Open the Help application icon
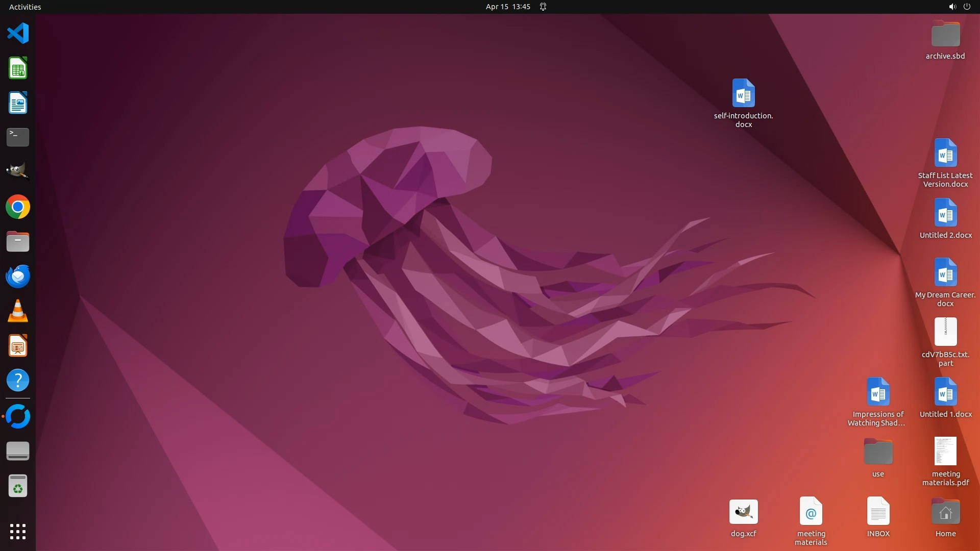The width and height of the screenshot is (980, 551). (x=18, y=381)
